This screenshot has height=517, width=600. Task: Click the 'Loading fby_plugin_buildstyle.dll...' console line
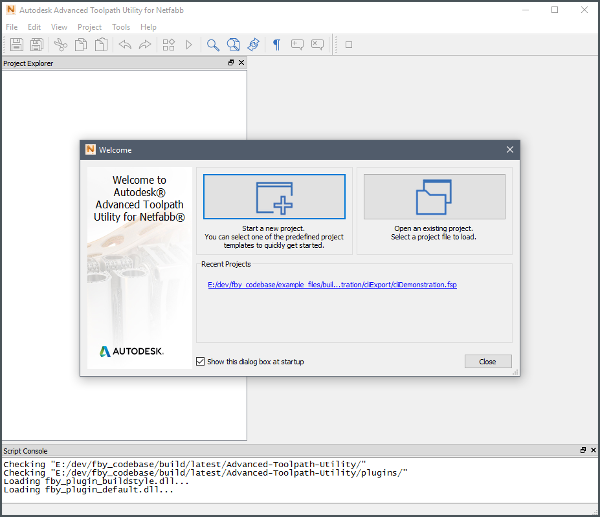click(x=96, y=481)
